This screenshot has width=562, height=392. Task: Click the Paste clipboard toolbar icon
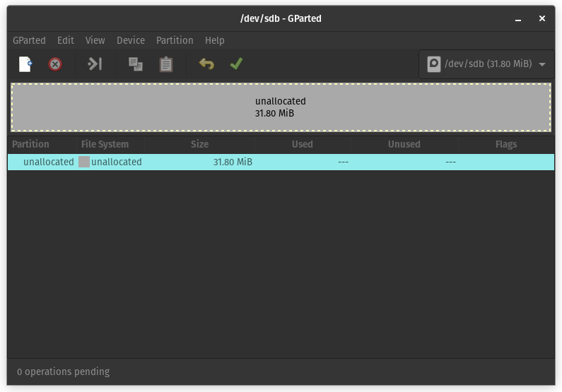166,64
